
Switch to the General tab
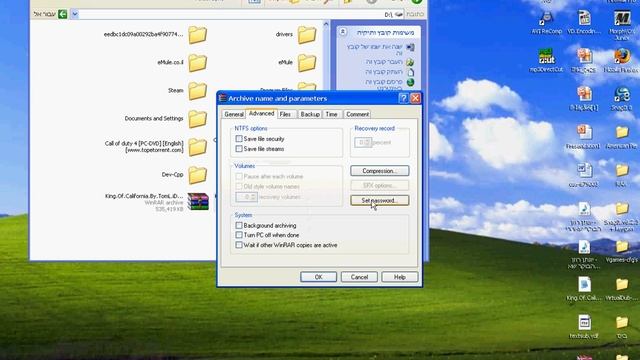(x=234, y=114)
